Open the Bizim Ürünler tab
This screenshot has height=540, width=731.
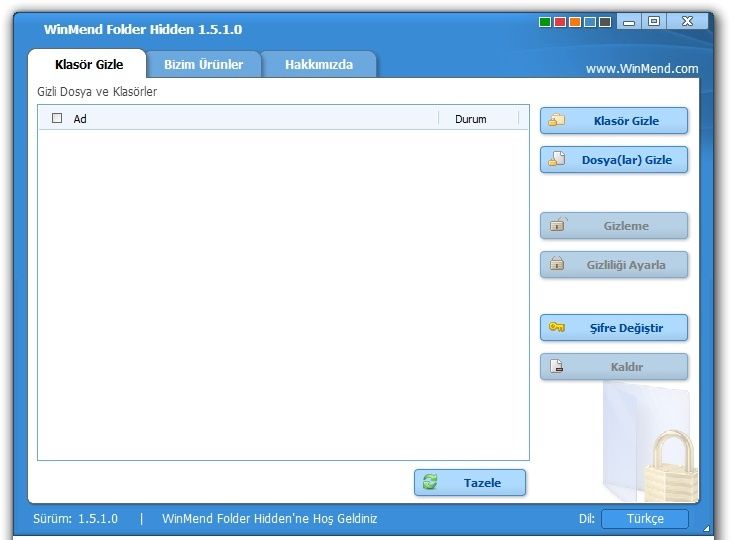click(x=203, y=64)
